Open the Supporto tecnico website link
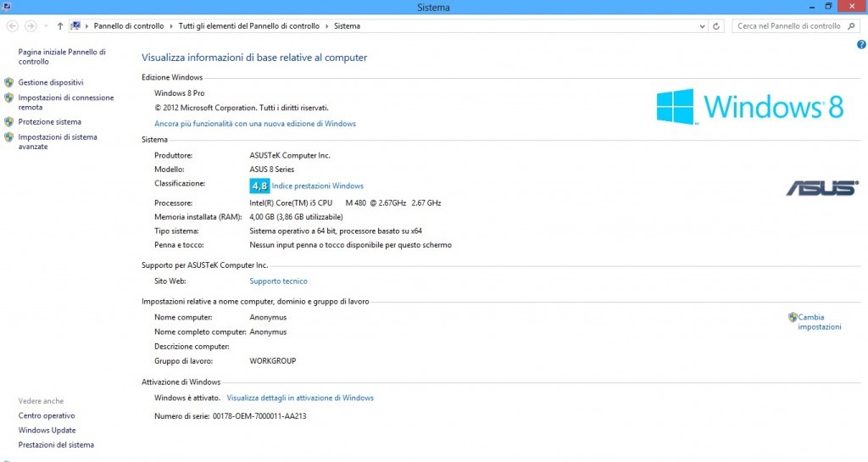 pyautogui.click(x=278, y=281)
